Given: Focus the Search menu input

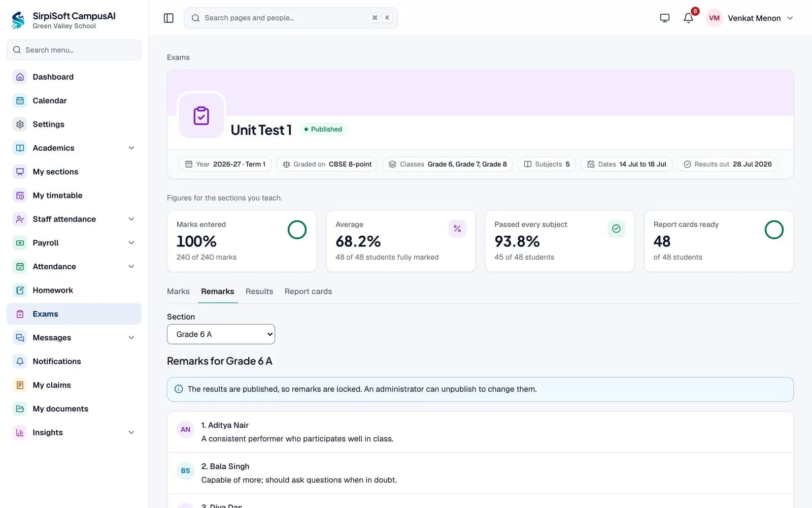Looking at the screenshot, I should 74,50.
